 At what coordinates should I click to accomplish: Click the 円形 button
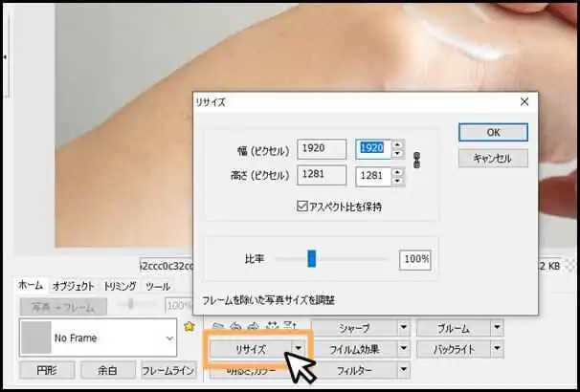pyautogui.click(x=47, y=371)
